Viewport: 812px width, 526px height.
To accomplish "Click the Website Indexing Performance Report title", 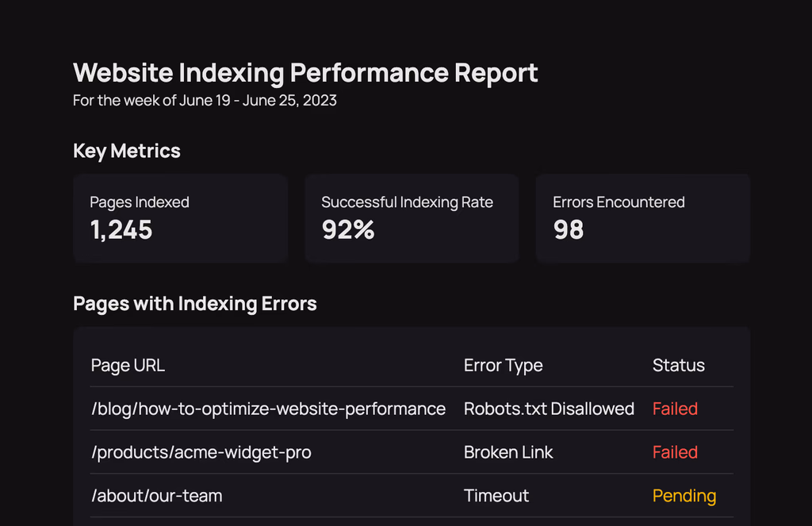I will point(305,72).
